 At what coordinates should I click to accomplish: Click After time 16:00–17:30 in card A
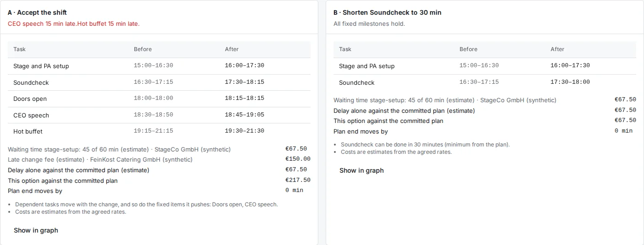245,66
